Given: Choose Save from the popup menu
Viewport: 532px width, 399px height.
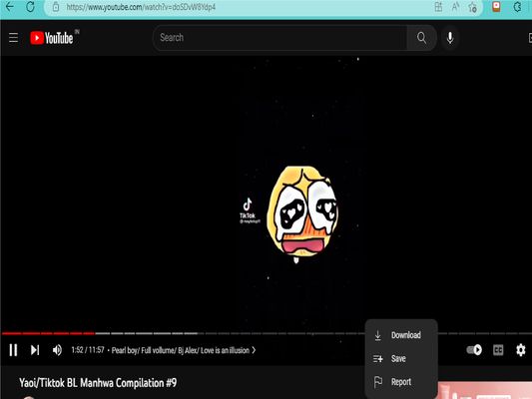Looking at the screenshot, I should point(401,359).
